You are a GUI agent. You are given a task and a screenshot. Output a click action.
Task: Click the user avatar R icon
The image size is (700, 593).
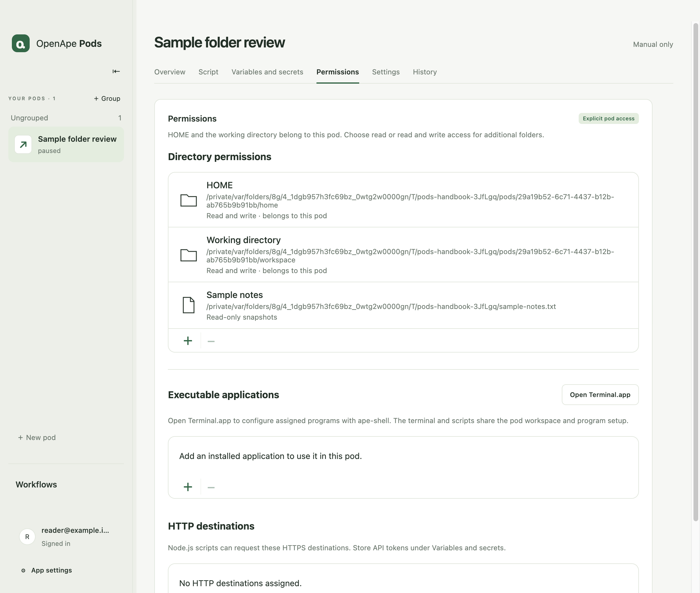click(x=27, y=537)
